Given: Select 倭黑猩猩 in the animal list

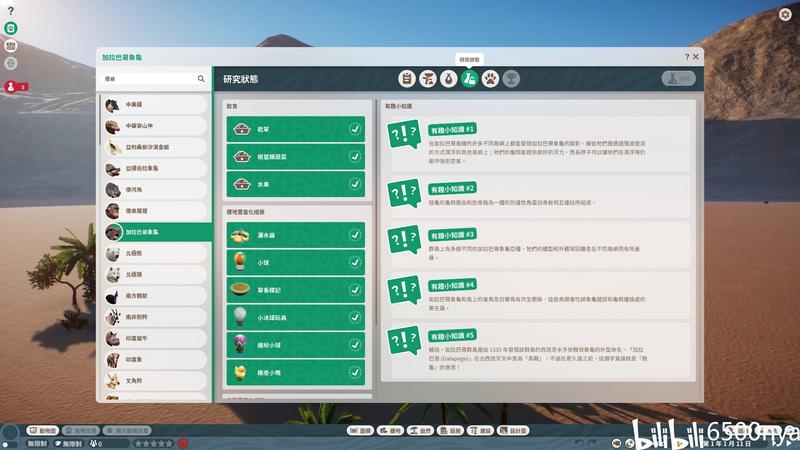Looking at the screenshot, I should (156, 211).
